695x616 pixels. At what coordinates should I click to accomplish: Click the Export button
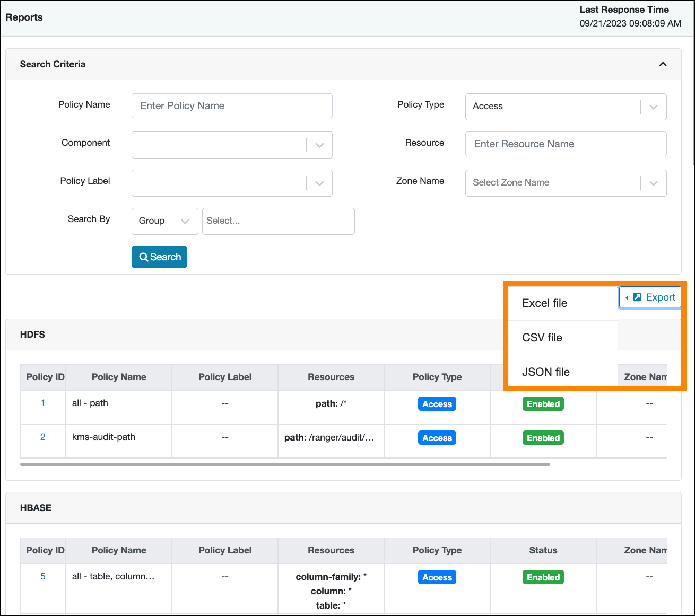(x=650, y=297)
